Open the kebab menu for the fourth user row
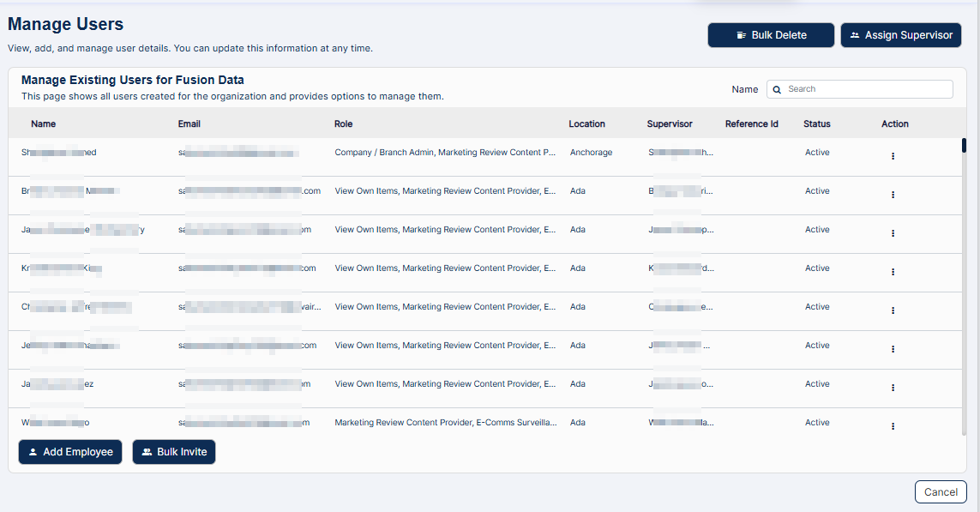980x512 pixels. pyautogui.click(x=893, y=272)
